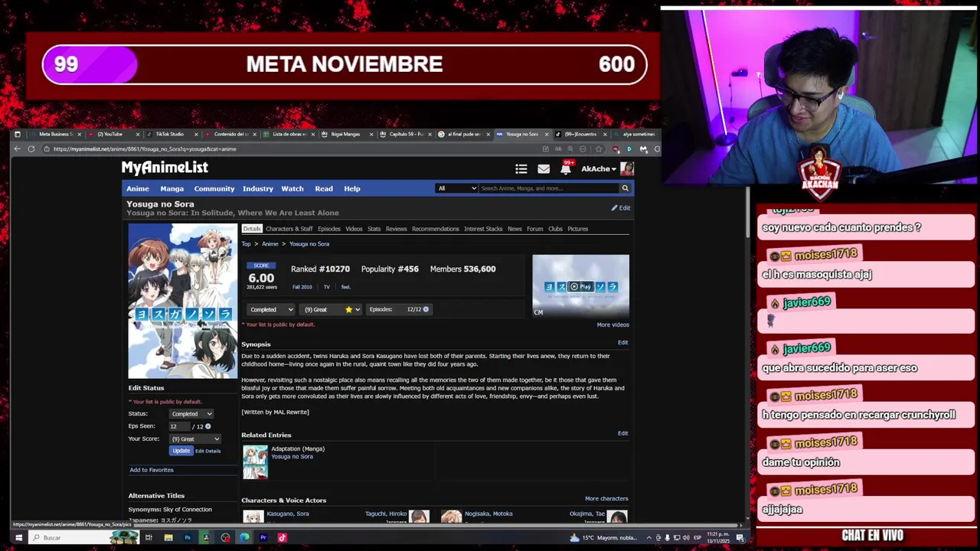Open the Yosuga no Sora manga adaptation link
980x551 pixels.
(x=292, y=457)
